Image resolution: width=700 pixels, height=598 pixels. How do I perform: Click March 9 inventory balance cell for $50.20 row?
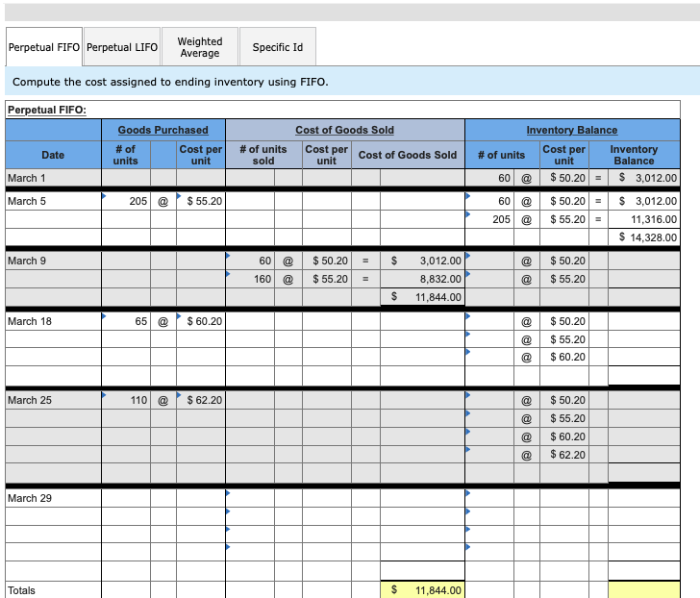point(644,261)
